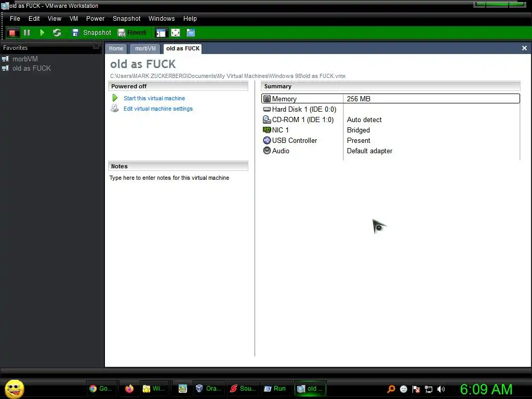Click into the Notes text field
Image resolution: width=532 pixels, height=399 pixels.
tap(169, 178)
